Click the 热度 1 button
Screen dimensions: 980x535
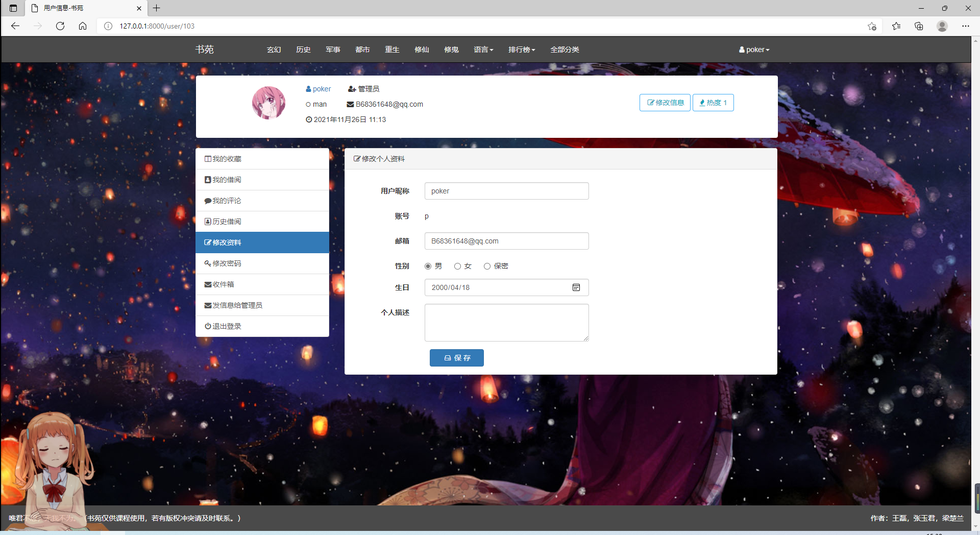[713, 103]
